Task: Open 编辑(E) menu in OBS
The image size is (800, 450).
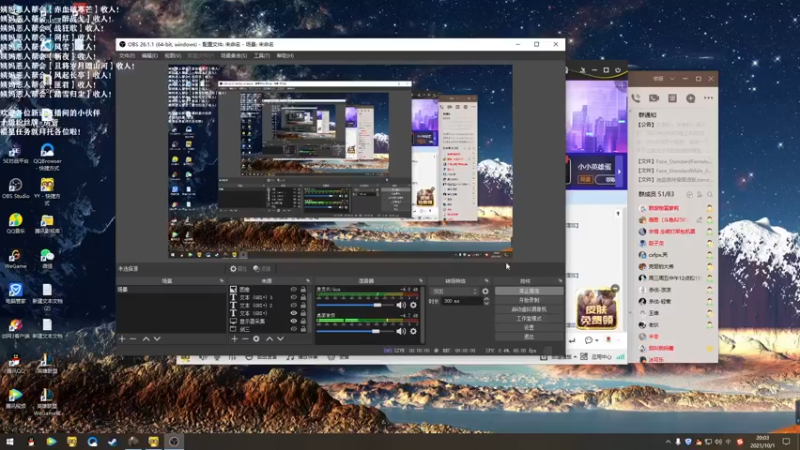Action: point(149,56)
